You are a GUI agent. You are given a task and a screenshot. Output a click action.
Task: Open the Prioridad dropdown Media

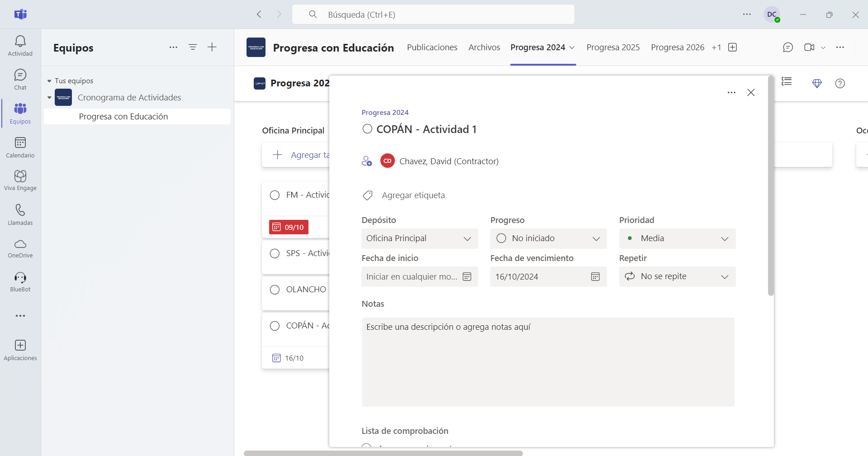[677, 238]
